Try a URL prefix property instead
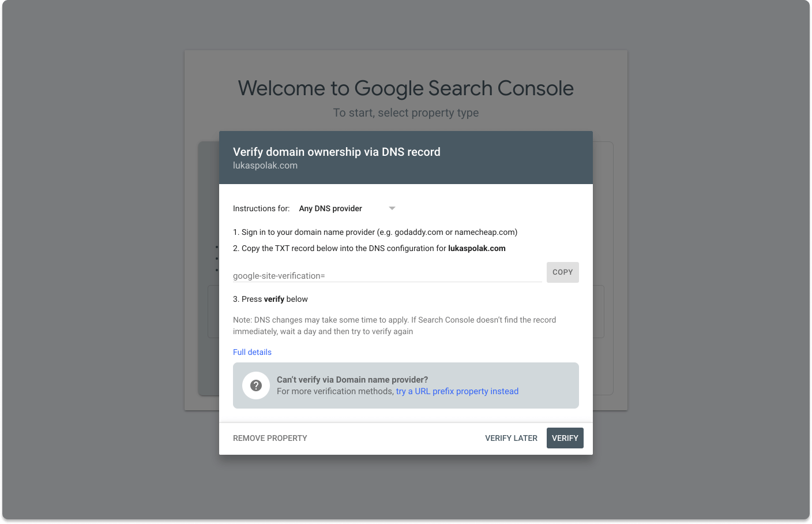 457,391
